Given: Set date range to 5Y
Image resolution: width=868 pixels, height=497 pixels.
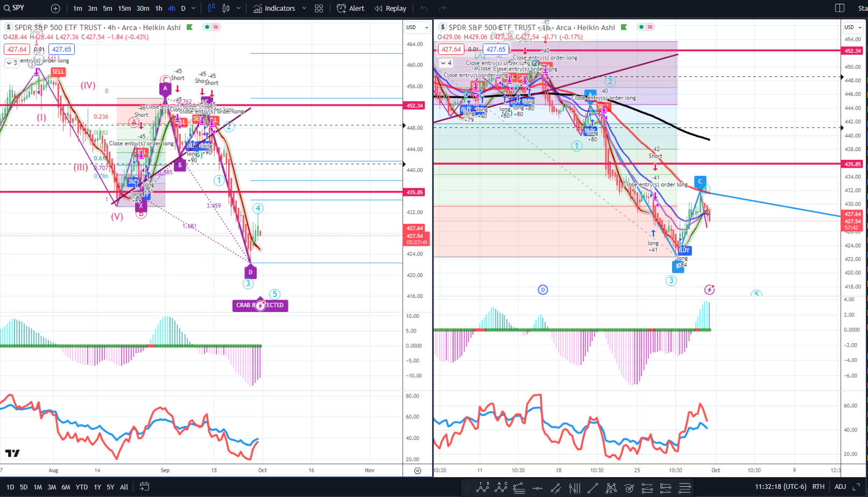Looking at the screenshot, I should click(x=110, y=487).
